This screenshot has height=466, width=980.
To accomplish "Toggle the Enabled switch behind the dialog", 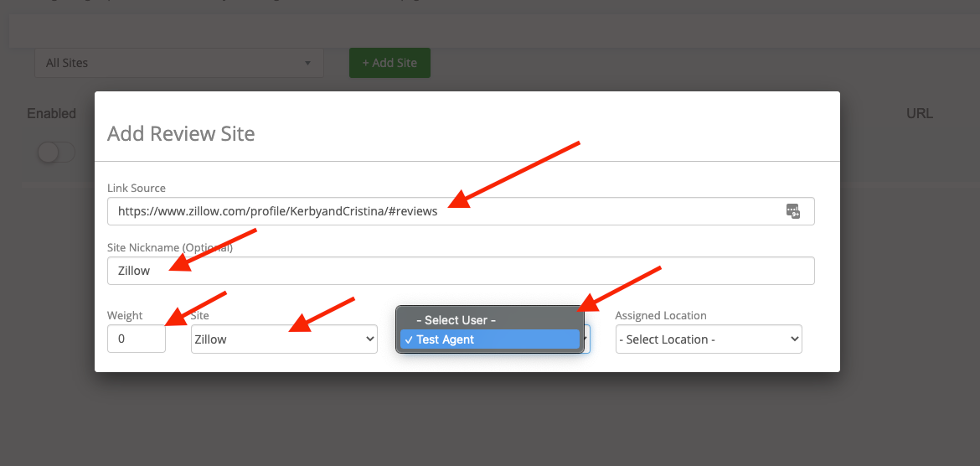I will pyautogui.click(x=56, y=152).
